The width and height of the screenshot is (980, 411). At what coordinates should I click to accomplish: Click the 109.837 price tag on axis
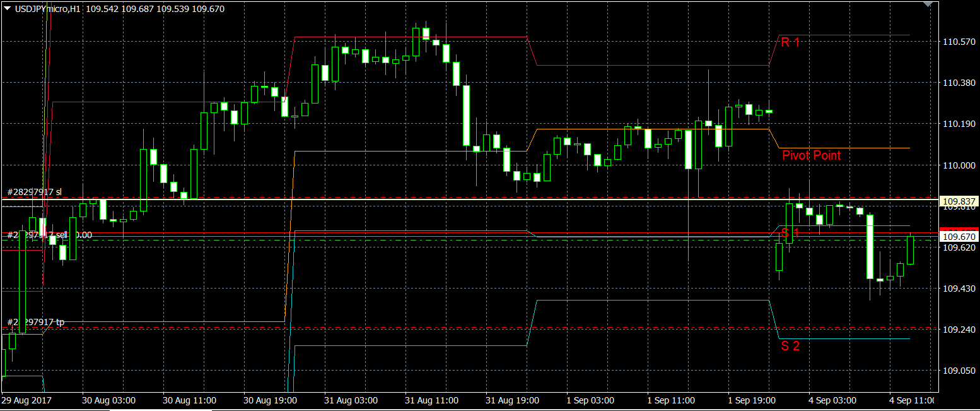pos(959,201)
